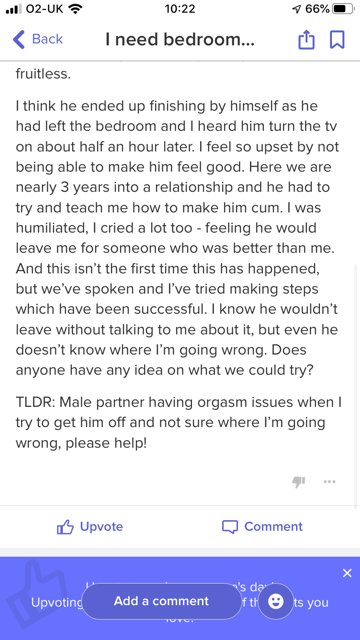Tap the battery indicator in status bar
Viewport: 360px width, 640px height.
click(x=344, y=9)
